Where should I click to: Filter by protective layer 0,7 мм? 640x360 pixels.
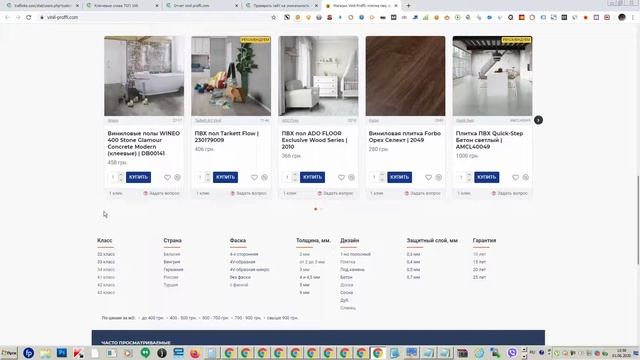(413, 277)
